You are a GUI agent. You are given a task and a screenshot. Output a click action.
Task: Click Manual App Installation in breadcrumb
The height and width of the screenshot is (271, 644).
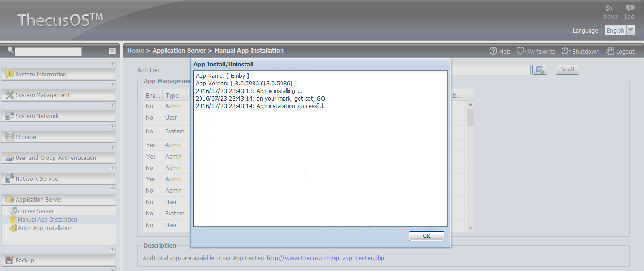pyautogui.click(x=249, y=50)
